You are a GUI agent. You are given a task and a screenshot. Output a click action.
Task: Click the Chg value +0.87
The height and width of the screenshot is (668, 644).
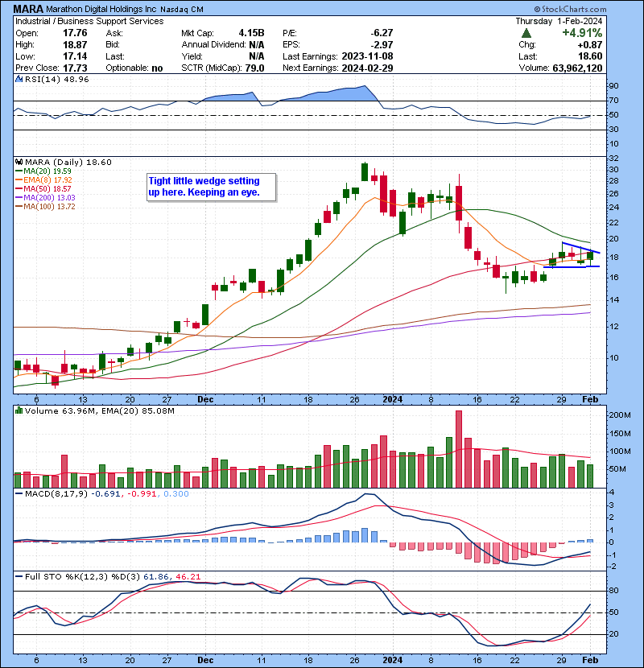point(590,45)
